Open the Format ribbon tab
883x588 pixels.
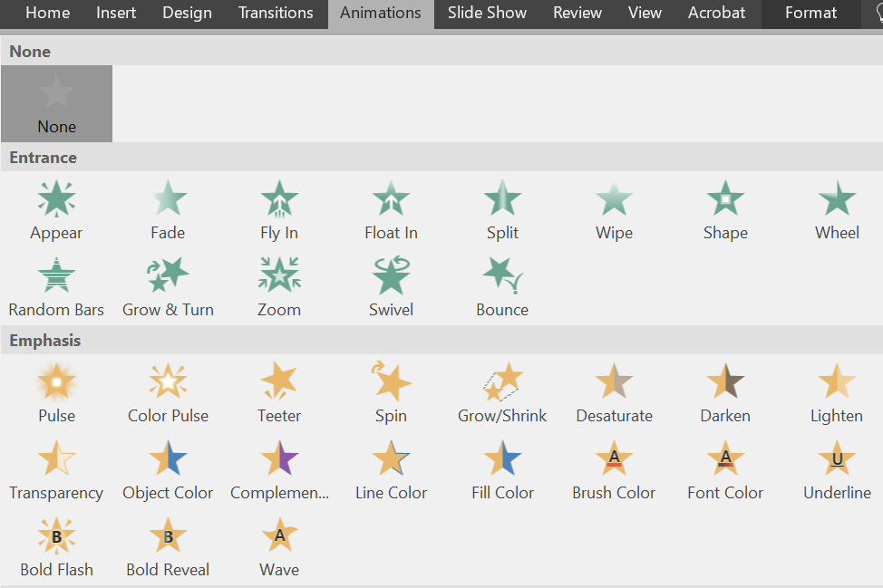tap(810, 13)
